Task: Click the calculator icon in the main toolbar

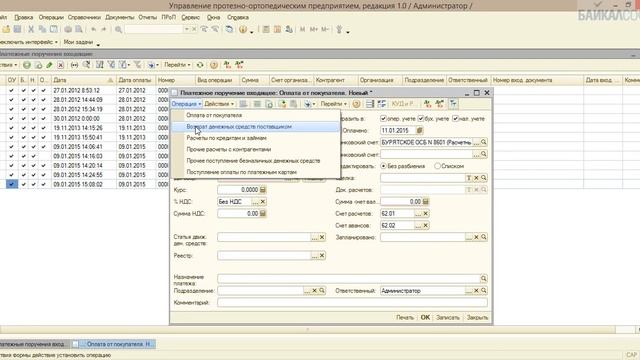Action: click(266, 29)
